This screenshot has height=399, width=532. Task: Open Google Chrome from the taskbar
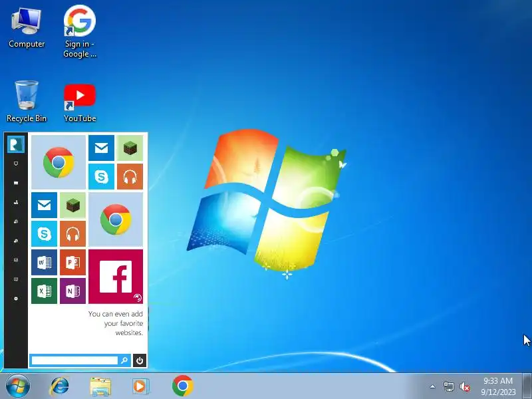[x=182, y=386]
